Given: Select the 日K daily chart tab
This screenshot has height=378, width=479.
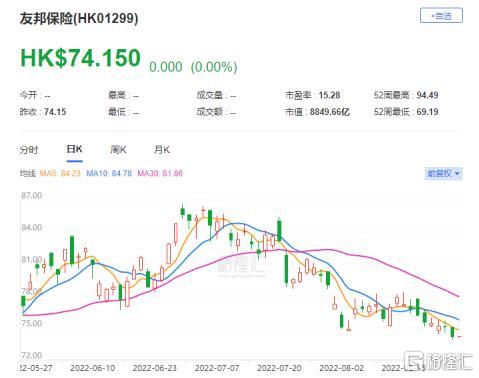Looking at the screenshot, I should pyautogui.click(x=74, y=149).
